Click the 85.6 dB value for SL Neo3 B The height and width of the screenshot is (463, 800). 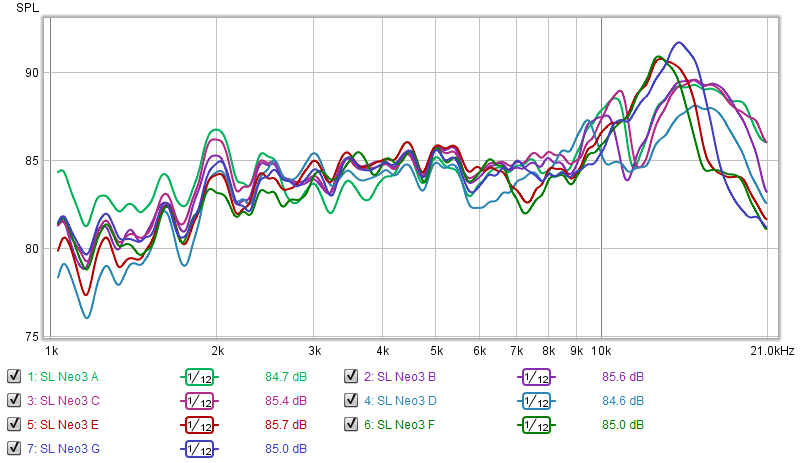click(623, 377)
